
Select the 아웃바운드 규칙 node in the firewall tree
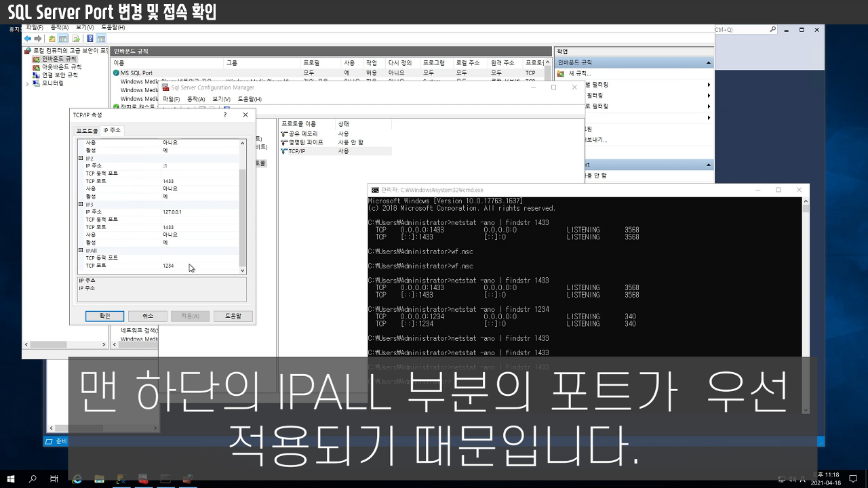click(60, 67)
